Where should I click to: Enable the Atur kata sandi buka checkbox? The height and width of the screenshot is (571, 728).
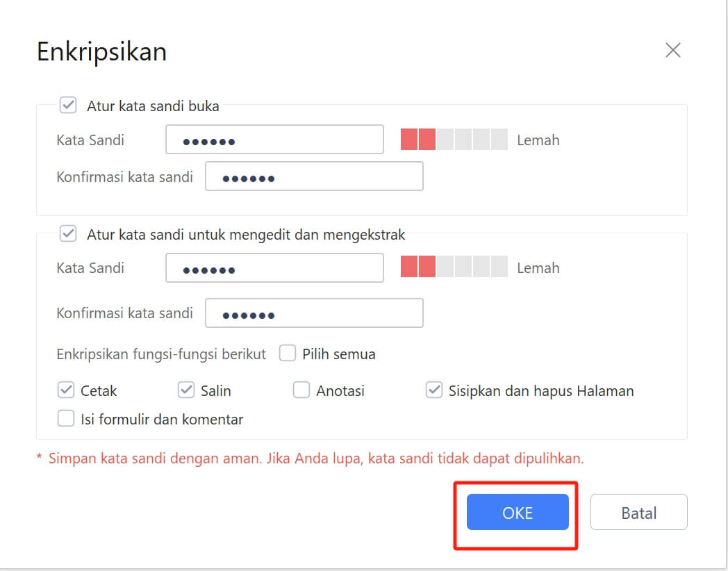pyautogui.click(x=67, y=106)
